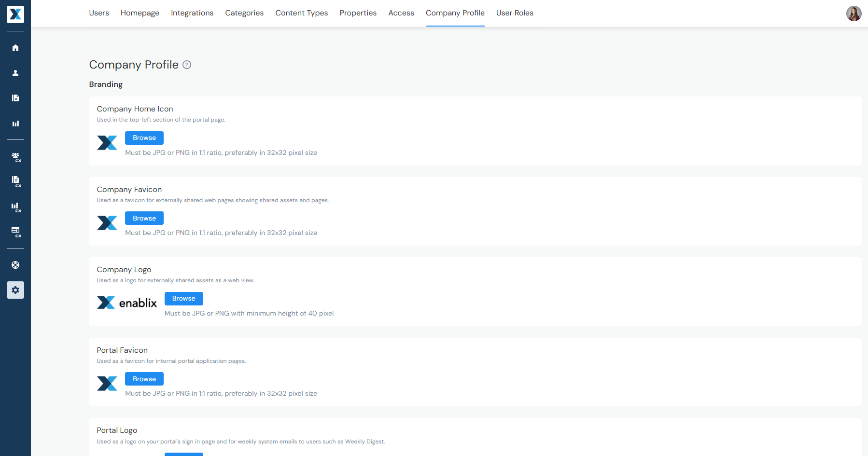The image size is (868, 456).
Task: Open the Properties tab
Action: point(358,13)
